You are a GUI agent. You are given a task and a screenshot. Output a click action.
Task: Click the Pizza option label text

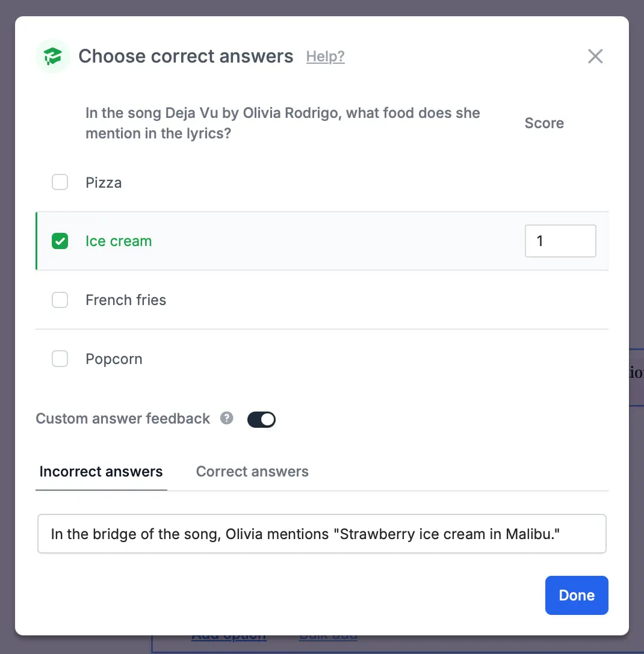click(104, 183)
